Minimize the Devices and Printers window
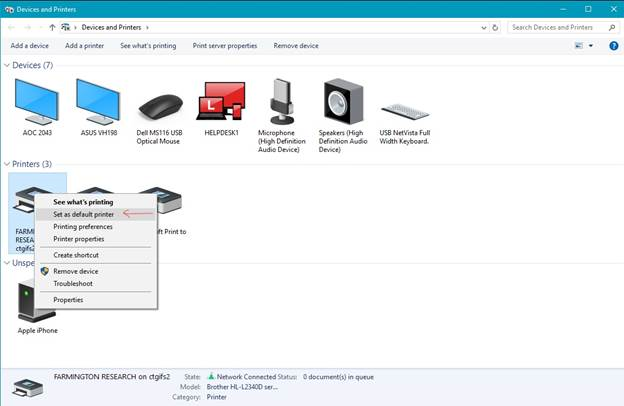The image size is (624, 406). click(x=563, y=9)
